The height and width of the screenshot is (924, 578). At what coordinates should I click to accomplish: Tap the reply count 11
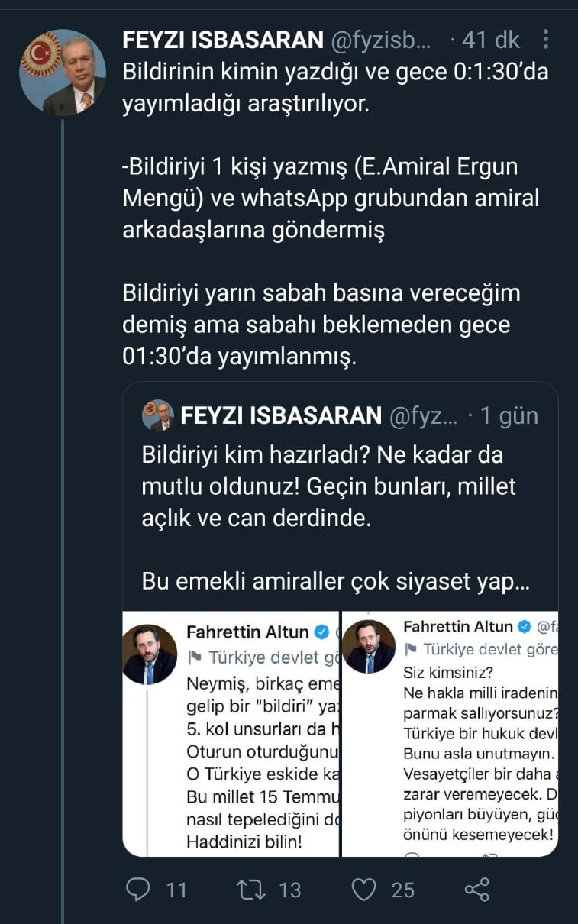tap(176, 890)
